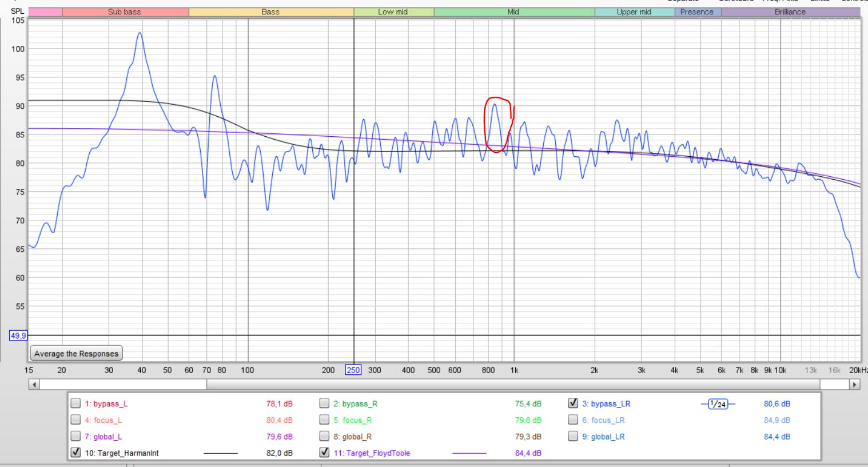Viewport: 868px width, 467px height.
Task: Select the Sub bass band label
Action: click(125, 12)
